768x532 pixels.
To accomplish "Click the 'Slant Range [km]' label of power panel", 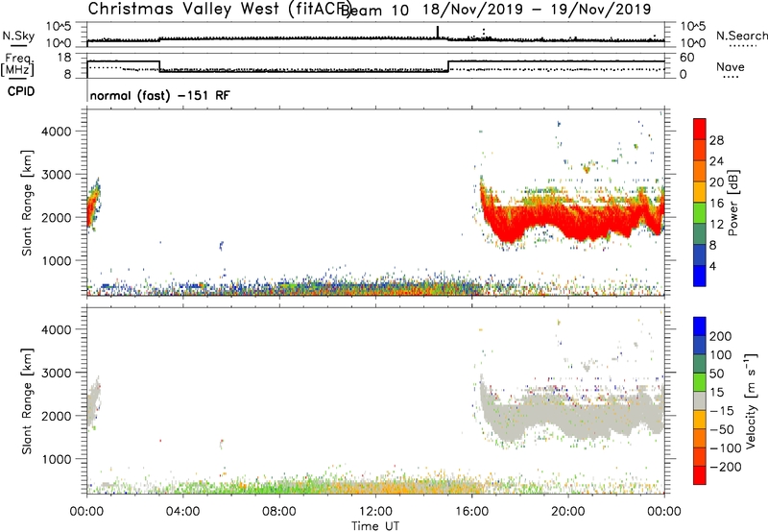I will [x=27, y=203].
